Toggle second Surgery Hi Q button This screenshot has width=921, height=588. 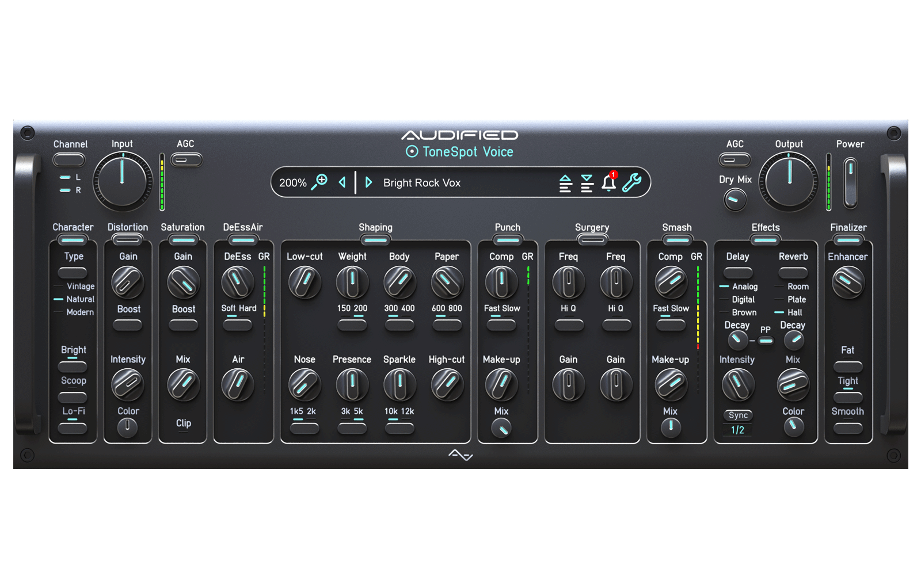(616, 324)
